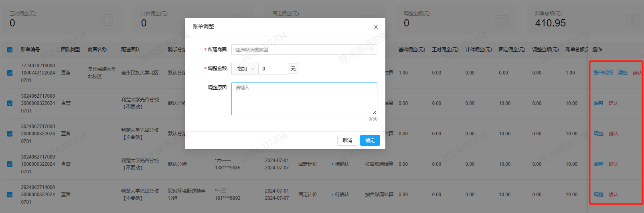Click the 基础佣金(元) column header
Screen dimensions: 644x213
412,50
